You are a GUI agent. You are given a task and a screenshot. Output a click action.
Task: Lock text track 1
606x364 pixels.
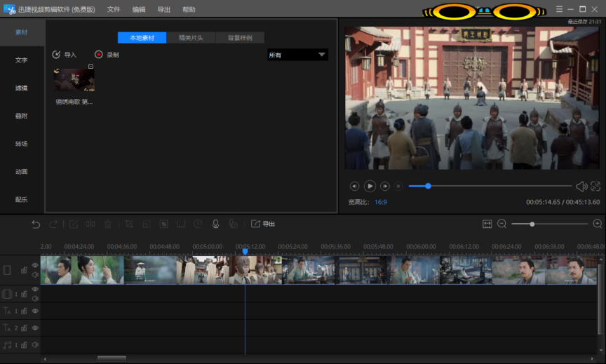tap(24, 311)
